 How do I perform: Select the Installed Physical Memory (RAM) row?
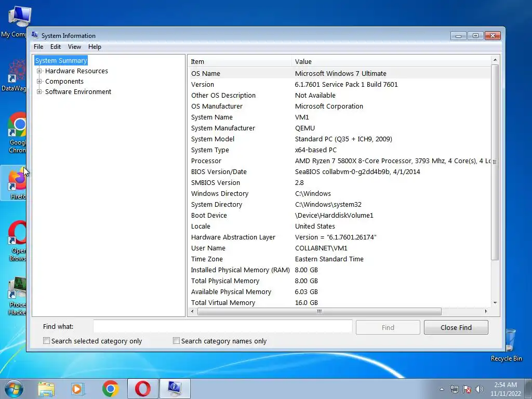coord(339,270)
